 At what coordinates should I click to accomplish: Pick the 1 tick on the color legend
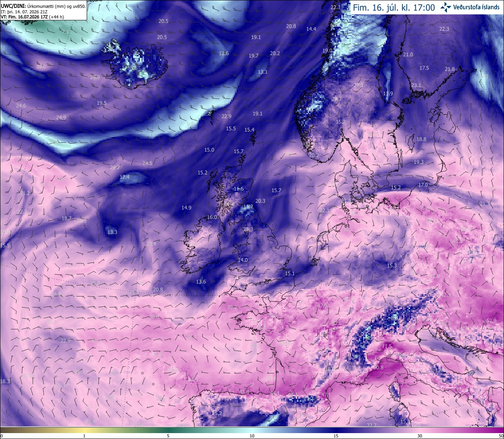[x=84, y=436]
